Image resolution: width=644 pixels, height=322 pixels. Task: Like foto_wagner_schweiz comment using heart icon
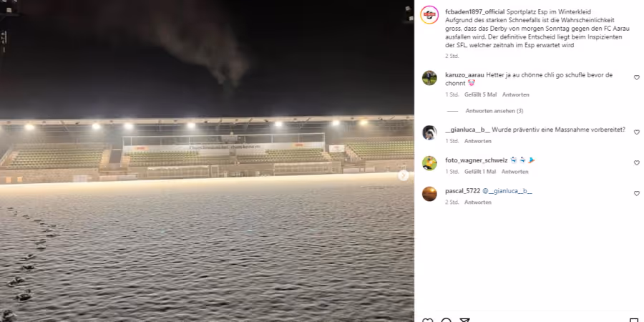click(637, 163)
